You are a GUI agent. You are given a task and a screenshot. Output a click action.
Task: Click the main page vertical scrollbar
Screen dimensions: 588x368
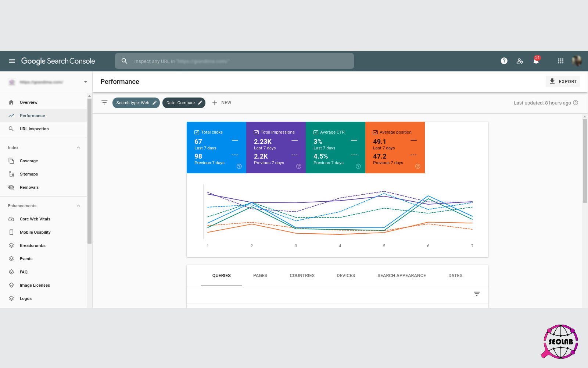pyautogui.click(x=585, y=160)
